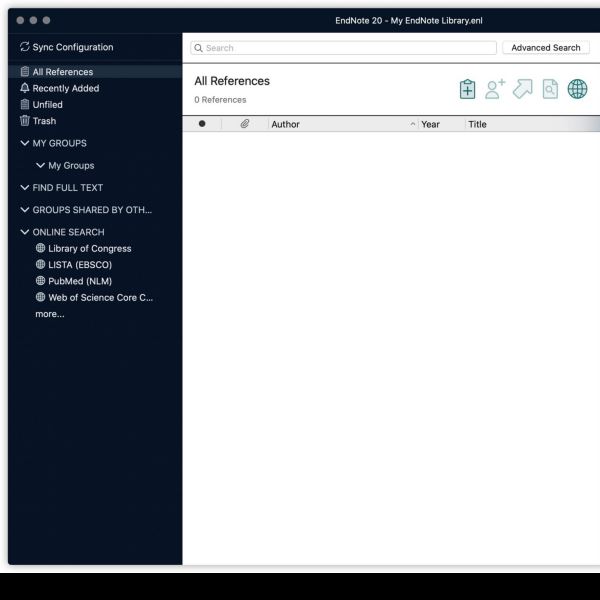The image size is (600, 600).
Task: Click the magnifier icon in Search field
Action: [x=198, y=48]
